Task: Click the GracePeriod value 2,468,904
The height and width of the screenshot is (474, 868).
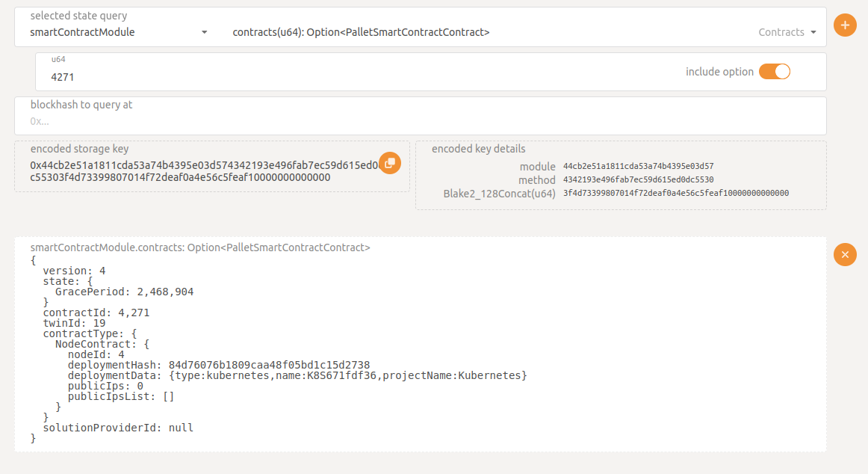Action: (x=165, y=292)
